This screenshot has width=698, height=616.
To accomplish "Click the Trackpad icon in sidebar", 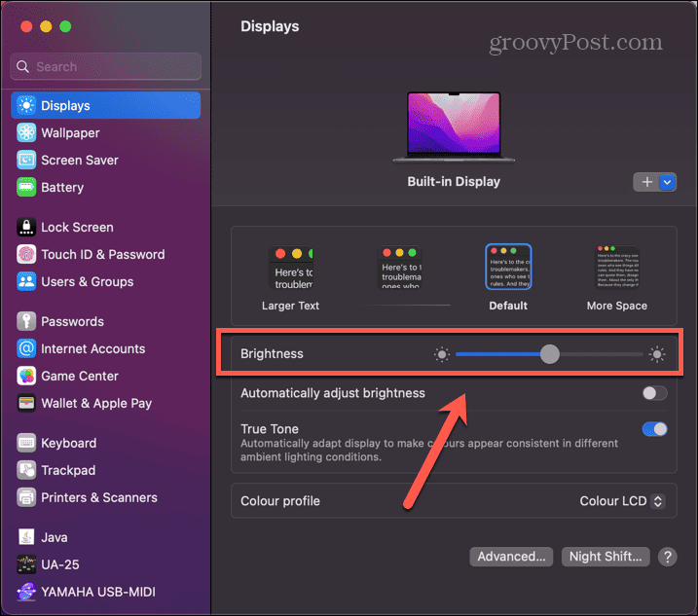I will point(26,470).
